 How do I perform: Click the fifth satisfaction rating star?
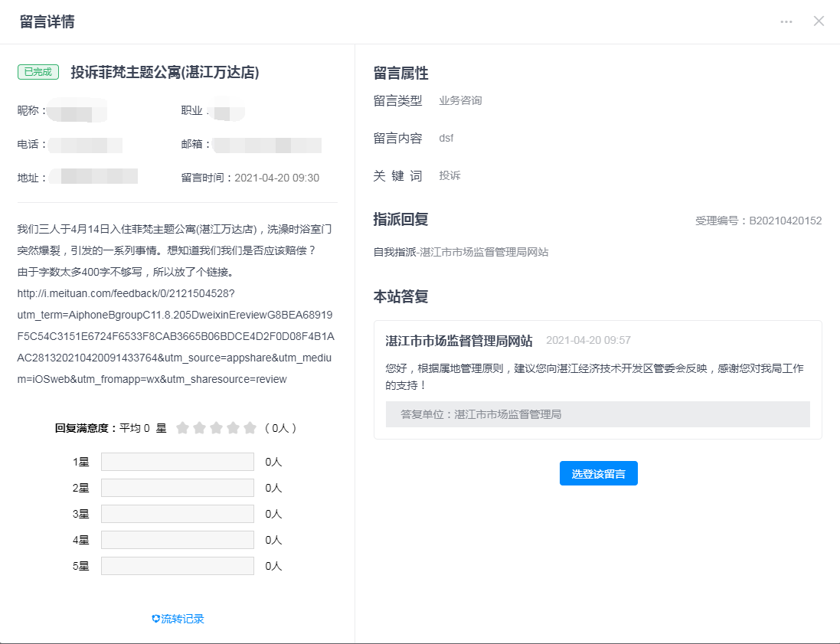click(250, 428)
